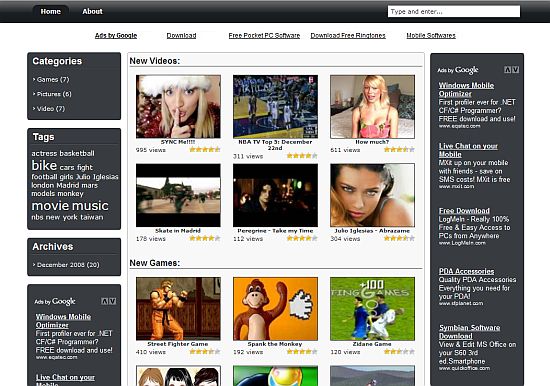Click the down arrow in right Google ads box
The image size is (550, 386).
[x=515, y=70]
